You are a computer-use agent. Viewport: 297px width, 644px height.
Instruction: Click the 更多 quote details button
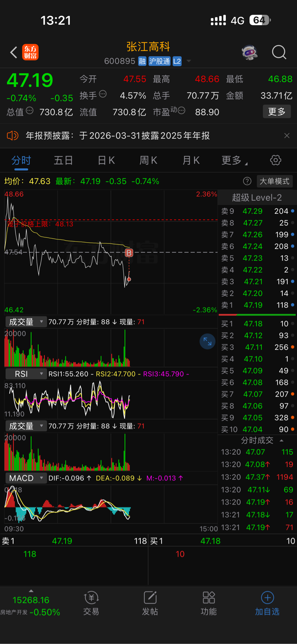[x=277, y=112]
